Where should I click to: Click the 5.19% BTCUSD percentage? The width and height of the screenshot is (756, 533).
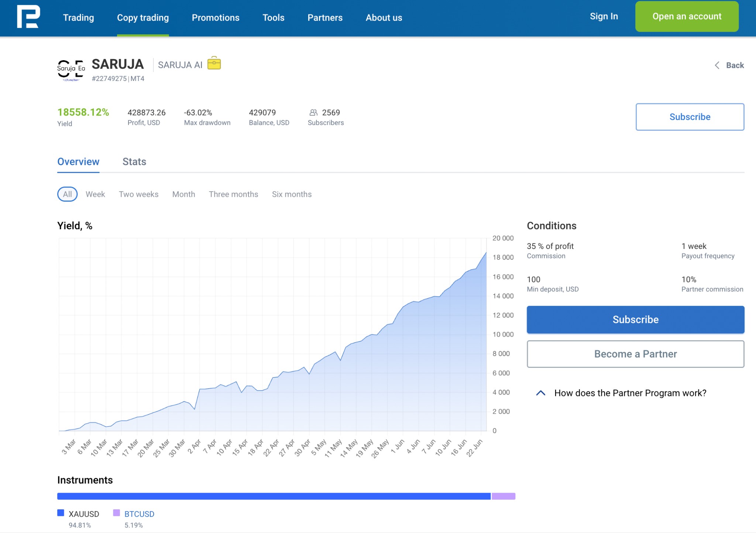[x=134, y=525]
